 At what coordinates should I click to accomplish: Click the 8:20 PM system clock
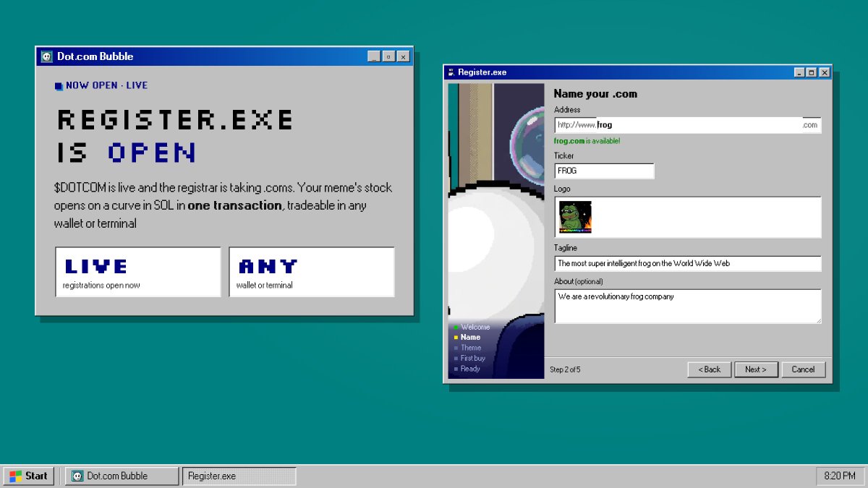(x=840, y=476)
